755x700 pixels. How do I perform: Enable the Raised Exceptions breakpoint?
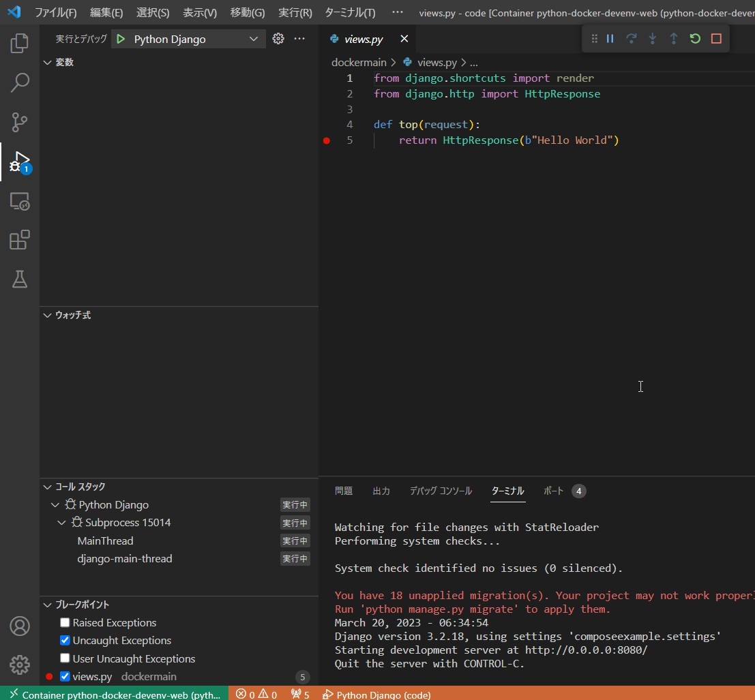tap(65, 622)
